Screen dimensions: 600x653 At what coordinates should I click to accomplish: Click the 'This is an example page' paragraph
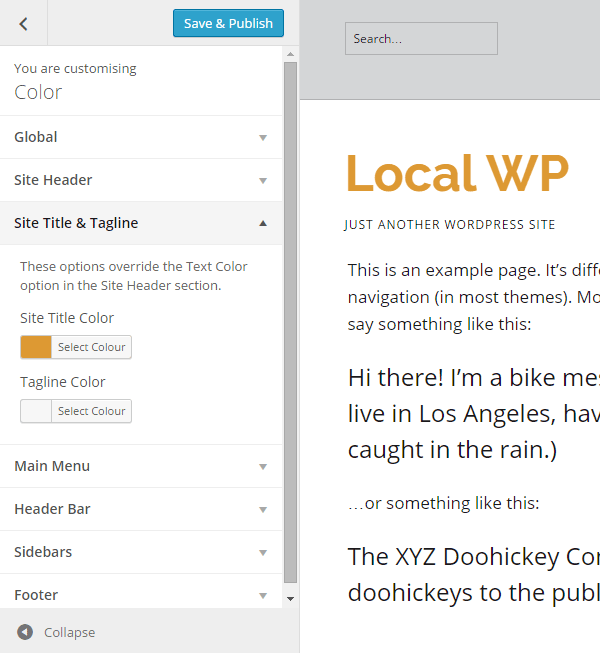474,297
